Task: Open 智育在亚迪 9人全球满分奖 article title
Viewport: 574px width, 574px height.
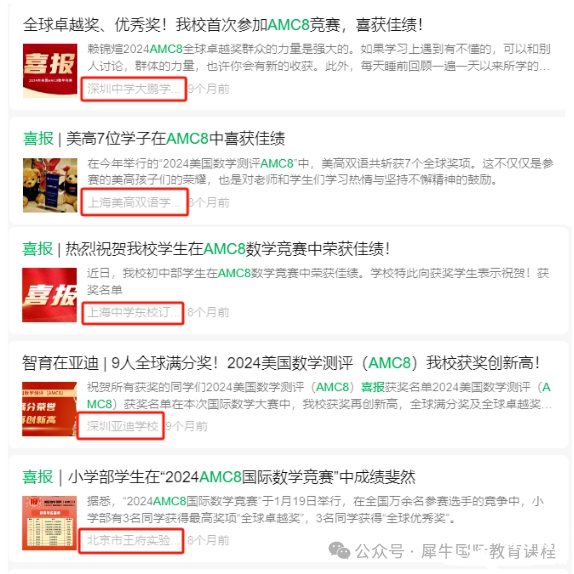Action: (x=280, y=363)
